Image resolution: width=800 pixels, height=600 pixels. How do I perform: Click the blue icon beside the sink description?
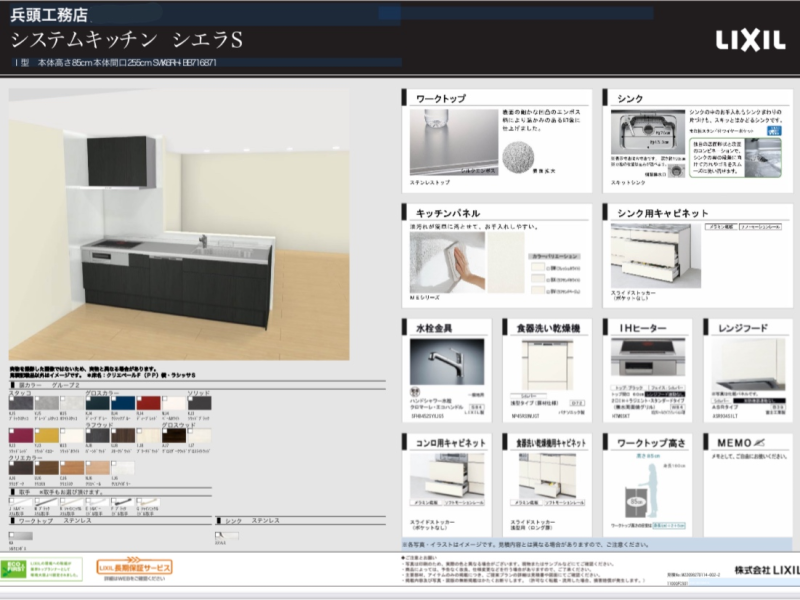[774, 131]
